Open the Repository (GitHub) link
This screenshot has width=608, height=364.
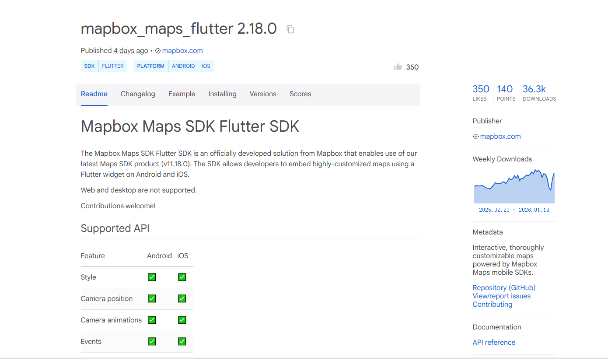click(x=504, y=287)
